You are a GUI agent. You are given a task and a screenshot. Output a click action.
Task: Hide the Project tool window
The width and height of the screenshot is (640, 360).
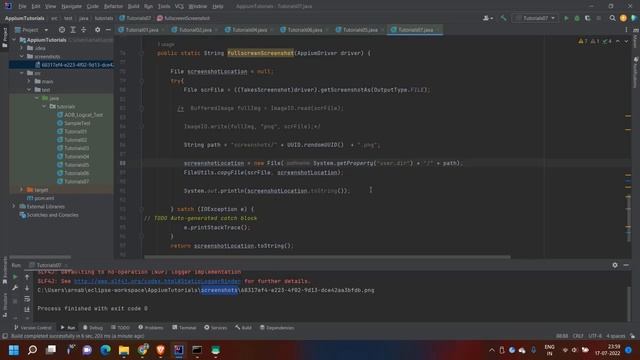(x=108, y=30)
